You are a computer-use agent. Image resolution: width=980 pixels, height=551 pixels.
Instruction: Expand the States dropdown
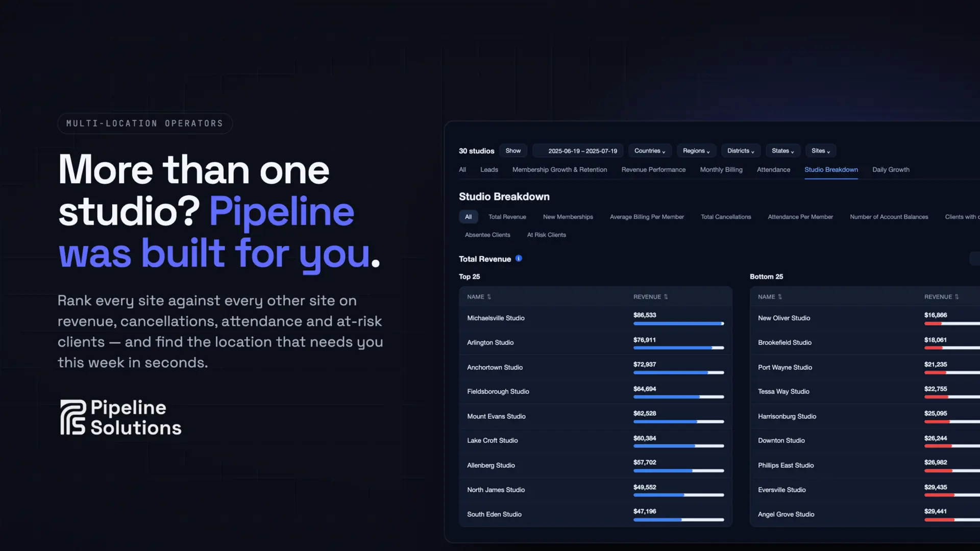[783, 151]
